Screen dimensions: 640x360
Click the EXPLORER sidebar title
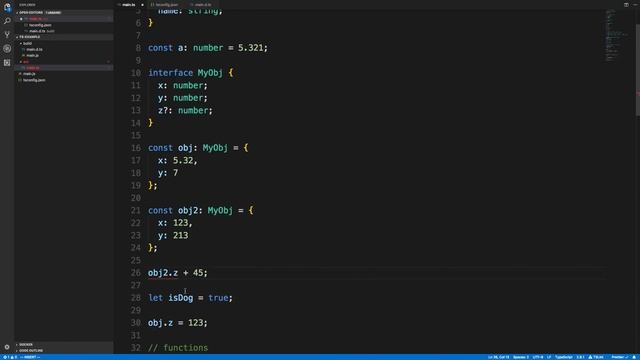click(27, 5)
